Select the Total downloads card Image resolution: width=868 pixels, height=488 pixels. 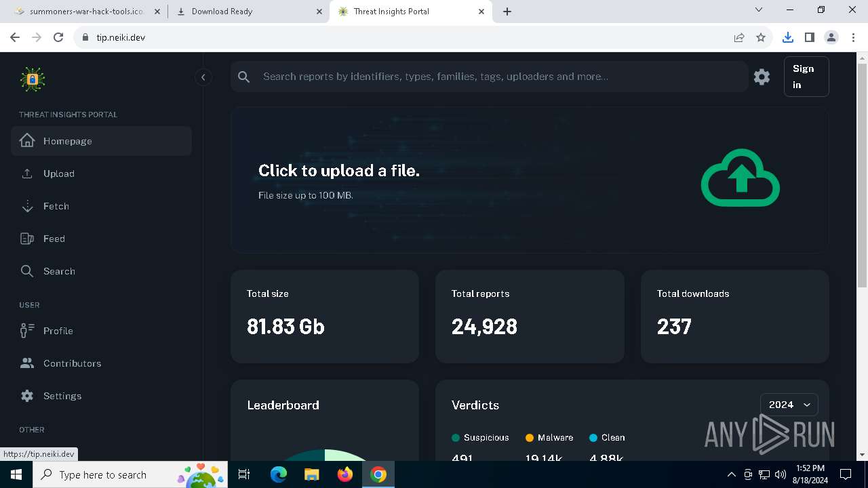click(x=735, y=317)
